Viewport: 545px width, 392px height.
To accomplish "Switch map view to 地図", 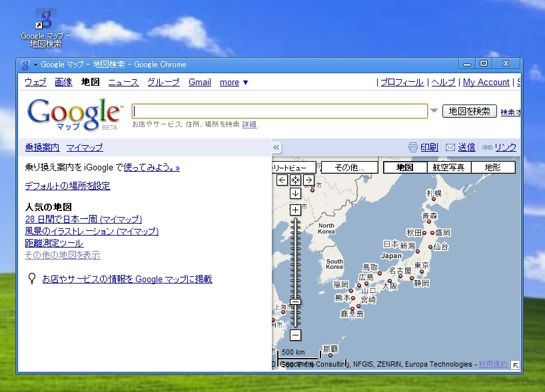I will pyautogui.click(x=405, y=167).
